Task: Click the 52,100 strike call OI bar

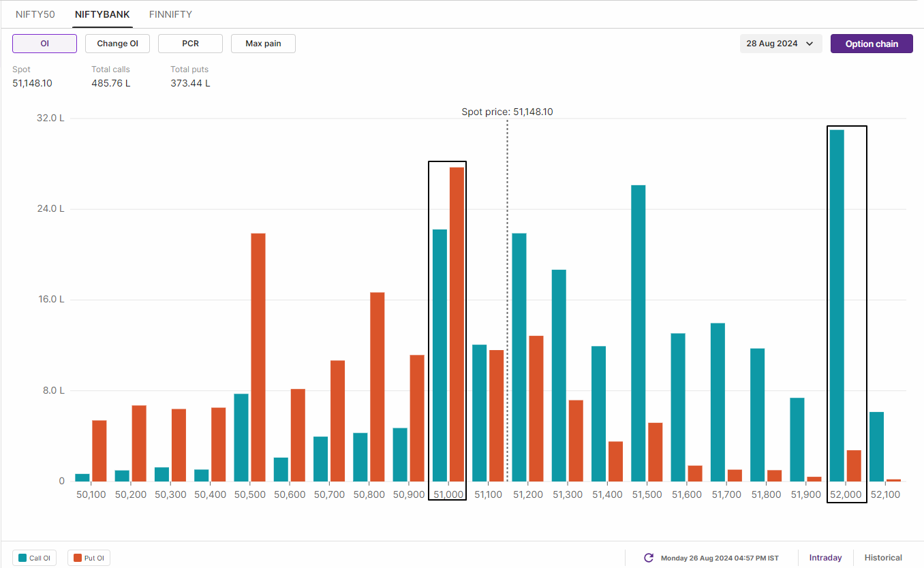Action: [x=876, y=447]
